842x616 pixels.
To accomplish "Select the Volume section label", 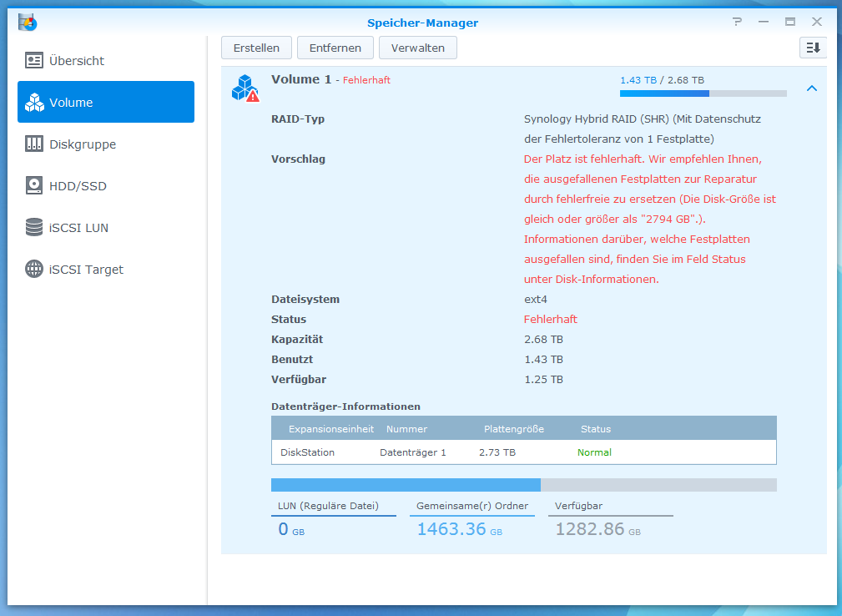I will pos(71,103).
